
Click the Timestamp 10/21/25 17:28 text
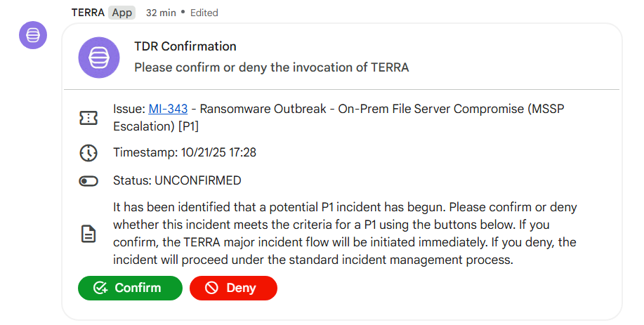pyautogui.click(x=184, y=152)
